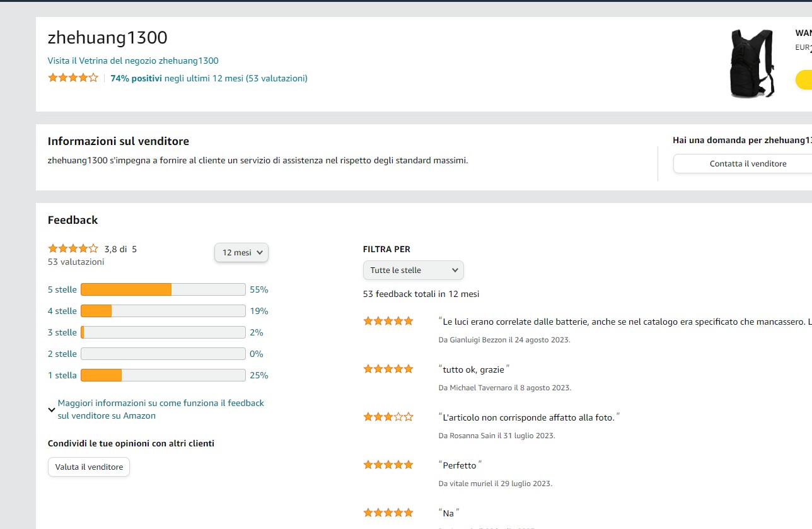This screenshot has height=529, width=812.
Task: Open the 12 mesi time period dropdown
Action: point(241,252)
